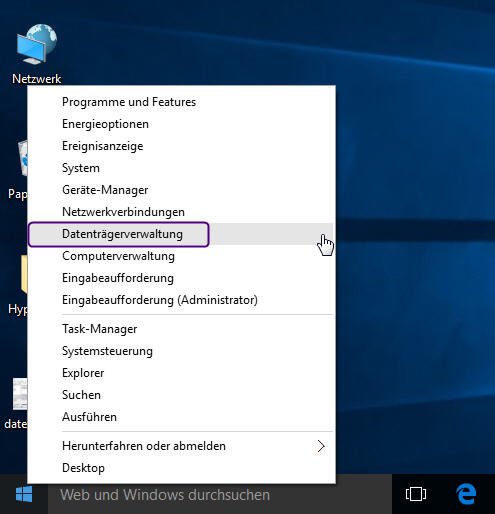Viewport: 495px width, 514px height.
Task: Select Netzwerkverbindungen
Action: click(x=181, y=212)
